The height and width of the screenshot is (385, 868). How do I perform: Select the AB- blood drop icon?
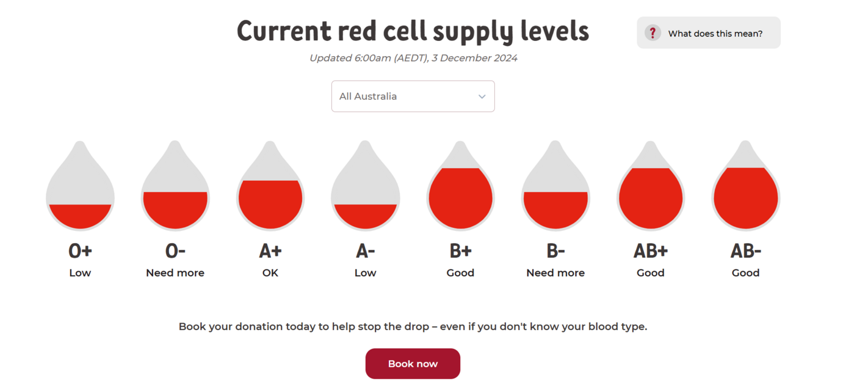[x=745, y=196]
